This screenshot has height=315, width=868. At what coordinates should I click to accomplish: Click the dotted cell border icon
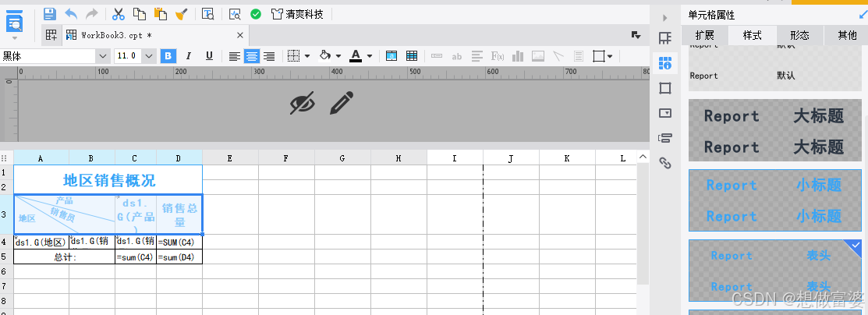pos(294,56)
